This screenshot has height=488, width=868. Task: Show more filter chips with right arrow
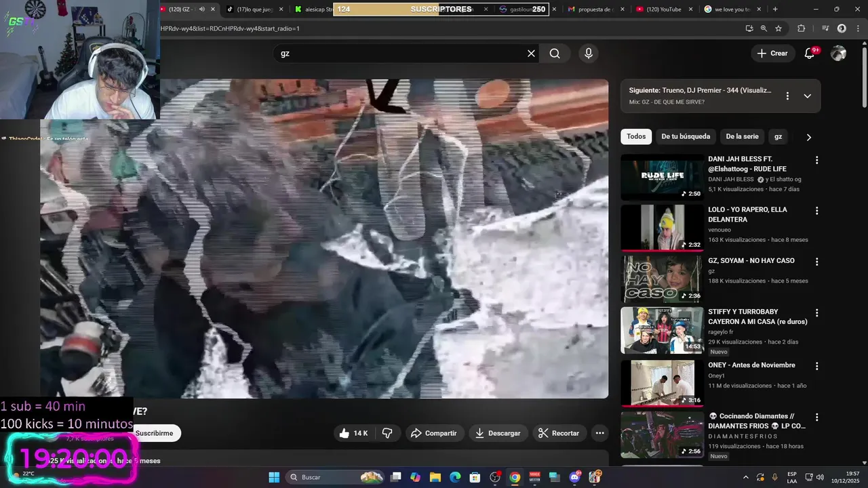pos(808,137)
